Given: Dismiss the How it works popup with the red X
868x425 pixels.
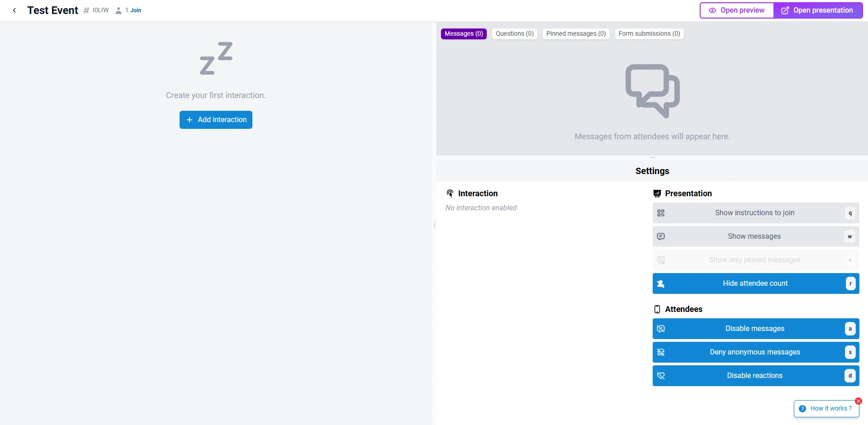Looking at the screenshot, I should 858,401.
